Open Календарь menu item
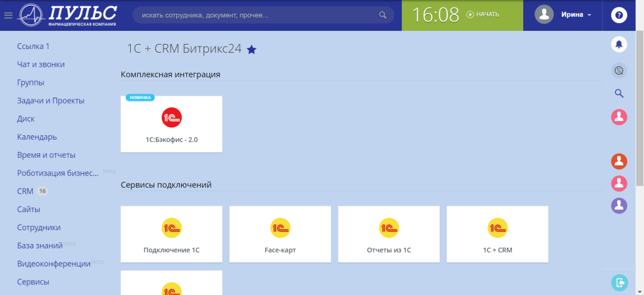This screenshot has width=644, height=295. [x=37, y=137]
